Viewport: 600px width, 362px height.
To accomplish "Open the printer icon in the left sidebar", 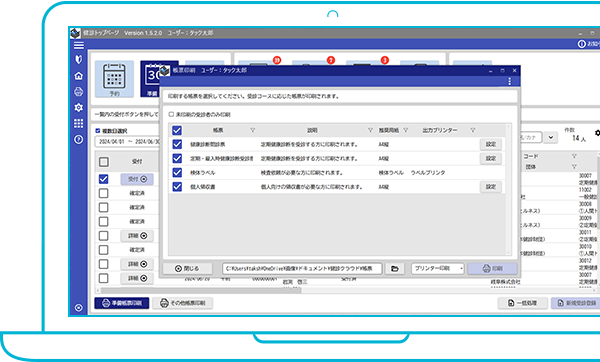I will pyautogui.click(x=78, y=92).
